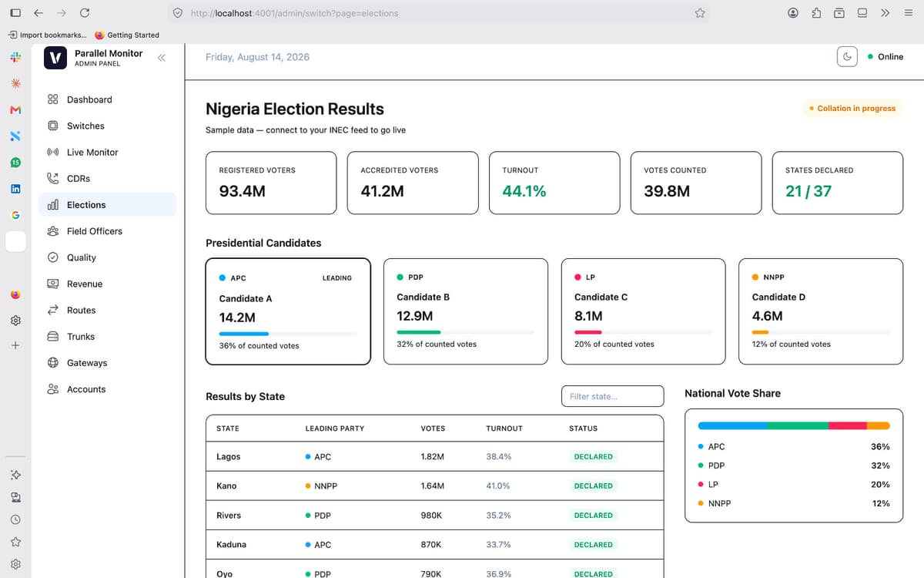Click the Gmail icon in browser sidebar
Image resolution: width=924 pixels, height=578 pixels.
click(15, 110)
